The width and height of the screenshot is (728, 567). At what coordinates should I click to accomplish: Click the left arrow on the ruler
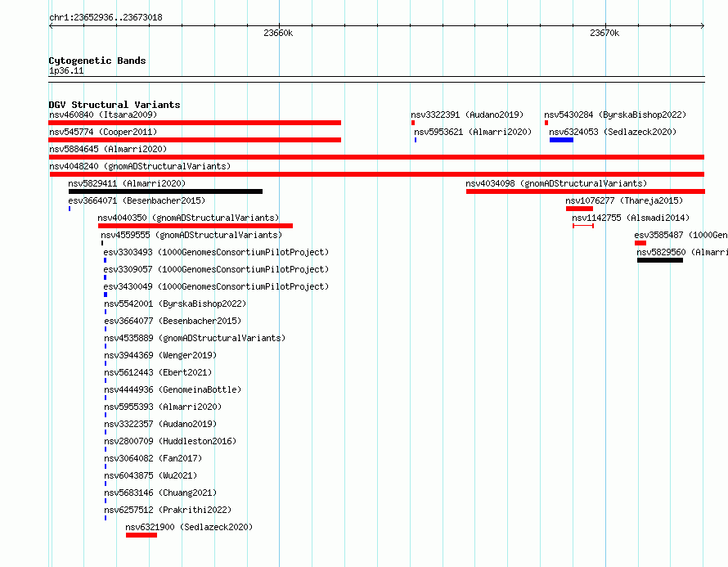click(51, 26)
